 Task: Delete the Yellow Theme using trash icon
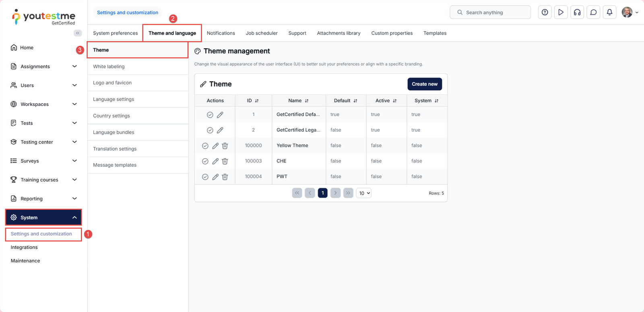(225, 146)
